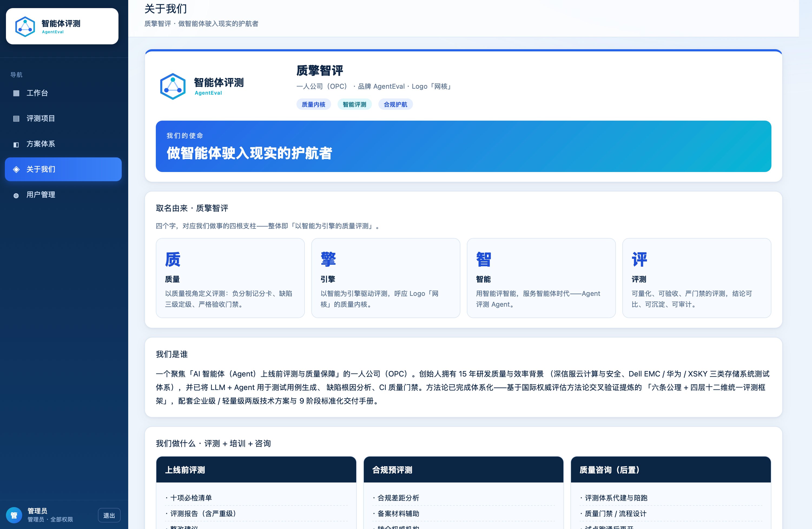Click the 关于我们 diamond icon
Screen dimensions: 812x529
click(16, 170)
